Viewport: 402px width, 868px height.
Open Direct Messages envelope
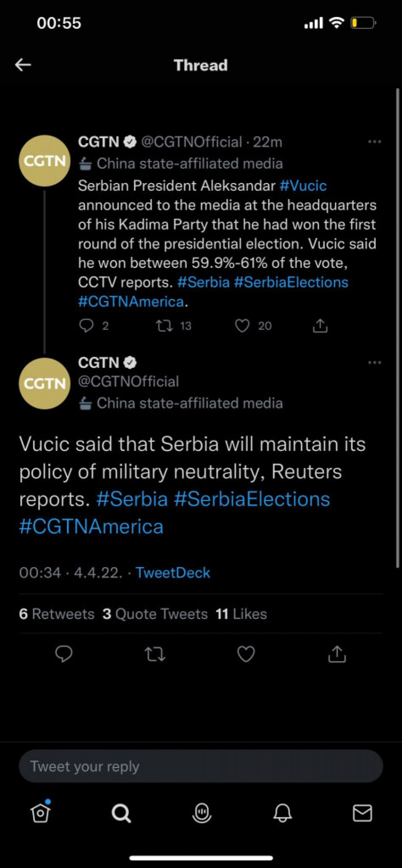coord(362,813)
